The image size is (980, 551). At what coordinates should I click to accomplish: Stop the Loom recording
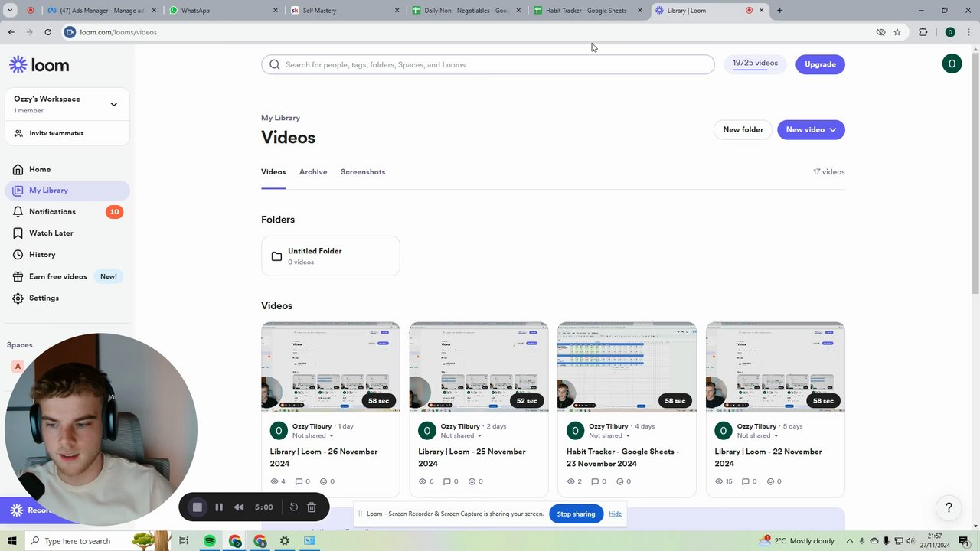[197, 507]
